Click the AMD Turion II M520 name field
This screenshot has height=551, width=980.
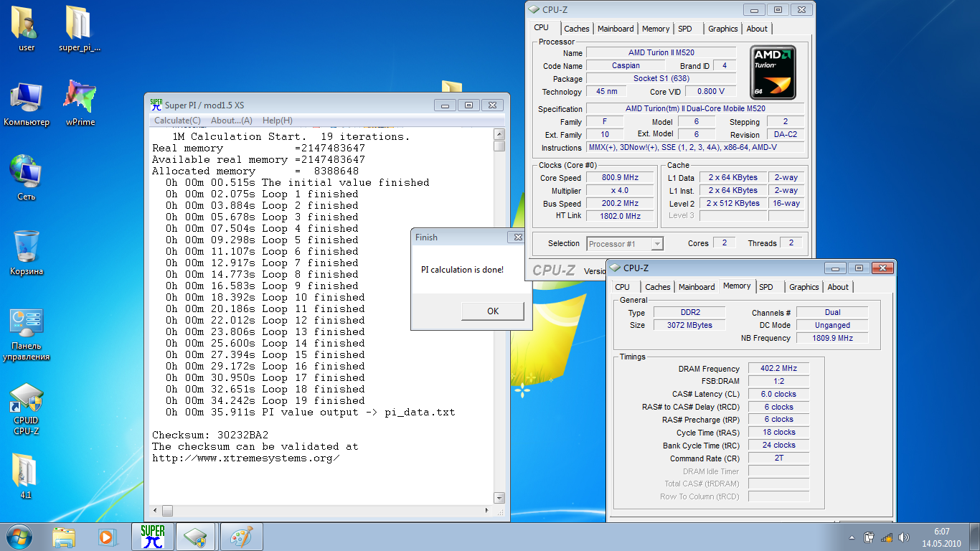661,52
